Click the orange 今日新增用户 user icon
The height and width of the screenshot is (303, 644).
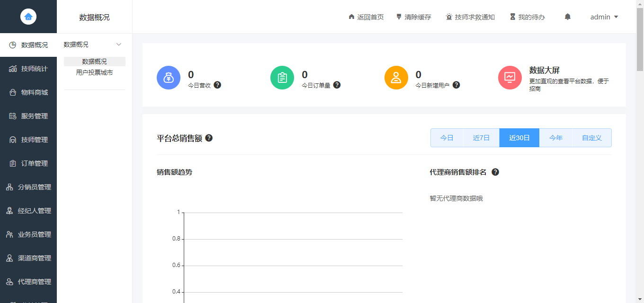396,78
